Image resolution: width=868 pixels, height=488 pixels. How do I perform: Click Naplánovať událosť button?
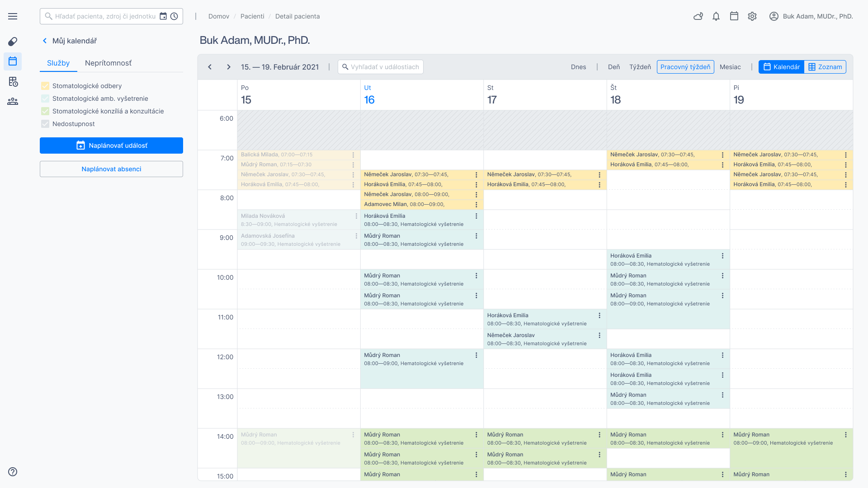point(111,145)
